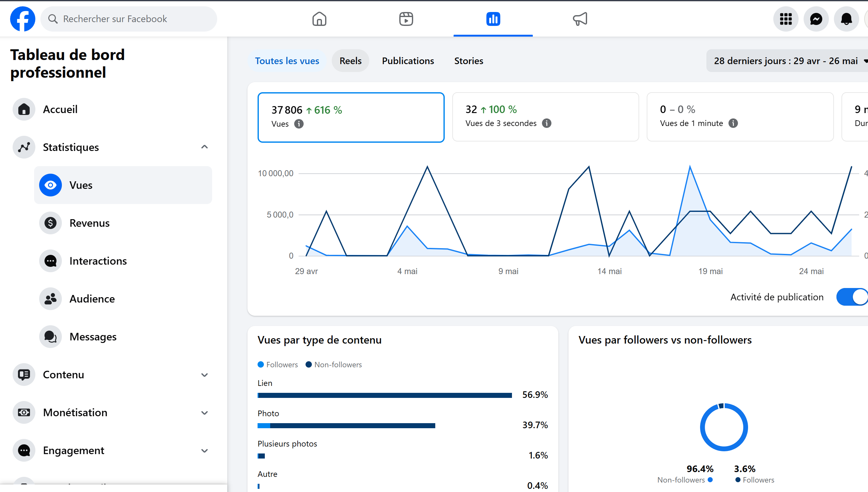Open the Accueil menu item
The height and width of the screenshot is (492, 868).
point(112,110)
